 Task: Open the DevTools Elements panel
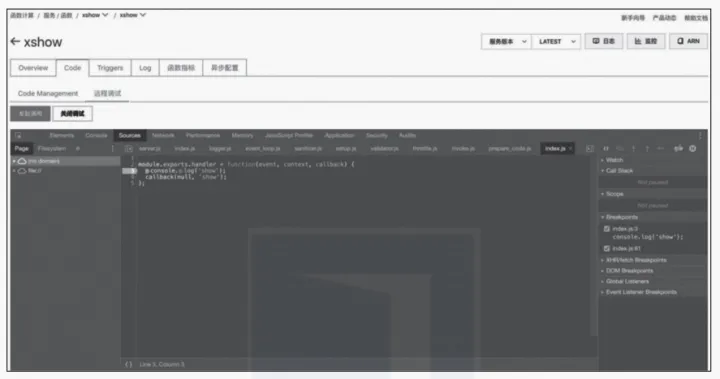click(x=62, y=136)
